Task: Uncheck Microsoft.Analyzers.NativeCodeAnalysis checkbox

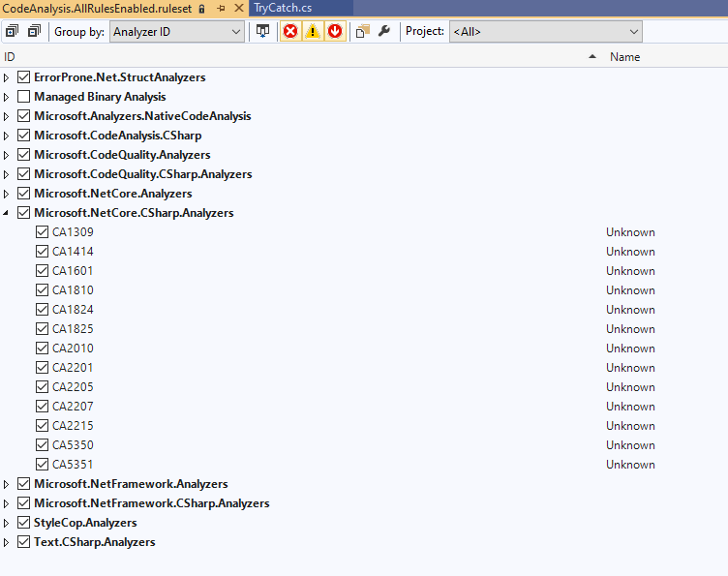Action: click(23, 116)
